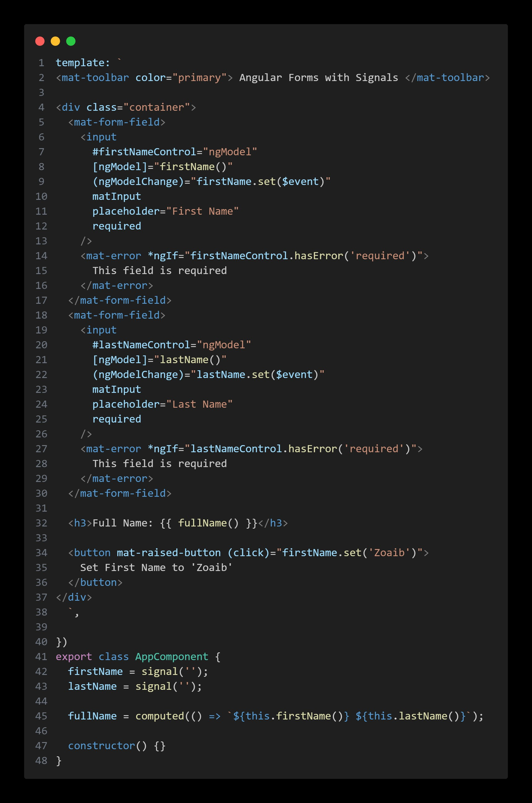This screenshot has height=803, width=532.
Task: Click the 'Angular Forms with Signals' toolbar text
Action: point(318,78)
